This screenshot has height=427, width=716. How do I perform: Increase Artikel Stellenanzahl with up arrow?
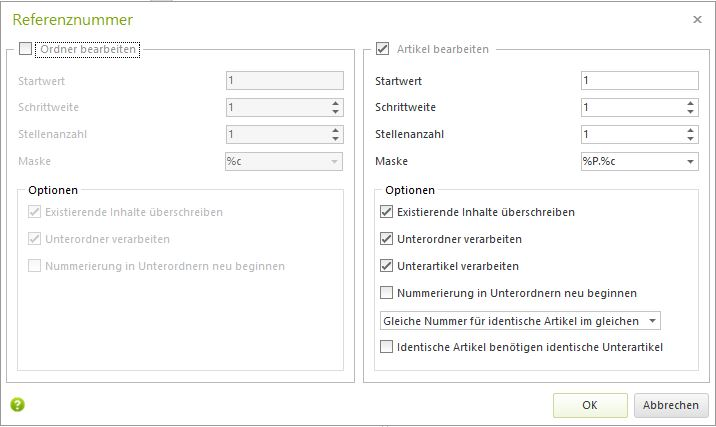[690, 130]
